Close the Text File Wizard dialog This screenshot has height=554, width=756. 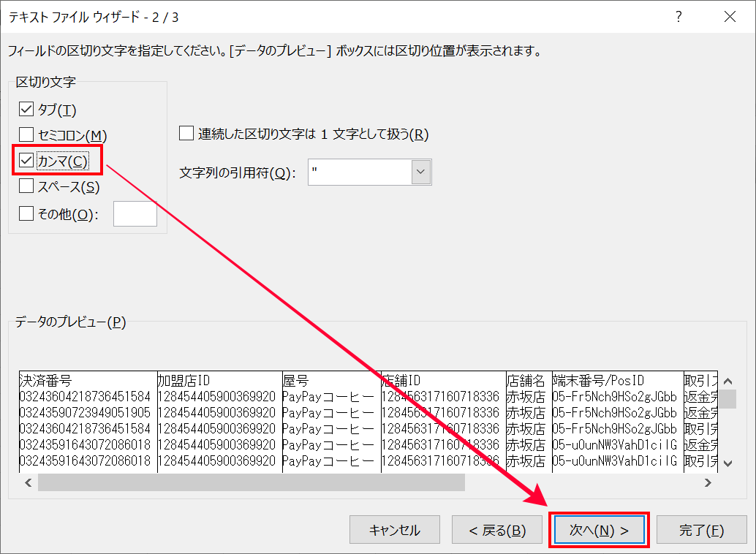coord(729,16)
